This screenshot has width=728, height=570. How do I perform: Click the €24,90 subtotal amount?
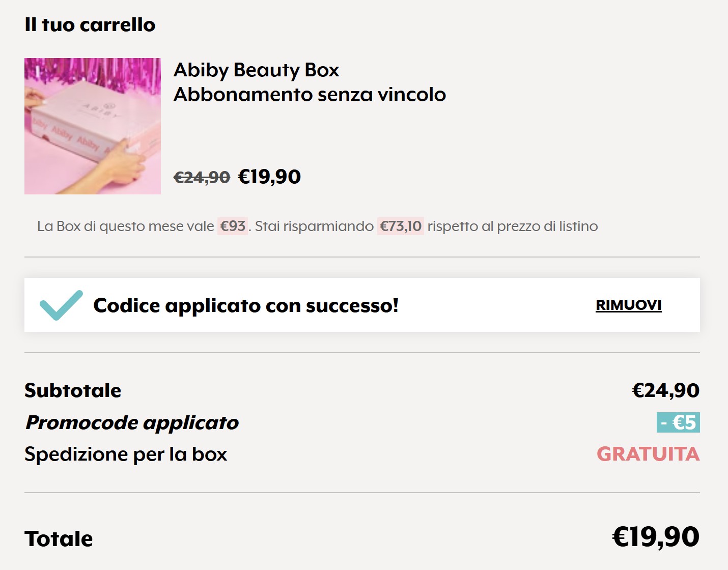click(665, 390)
